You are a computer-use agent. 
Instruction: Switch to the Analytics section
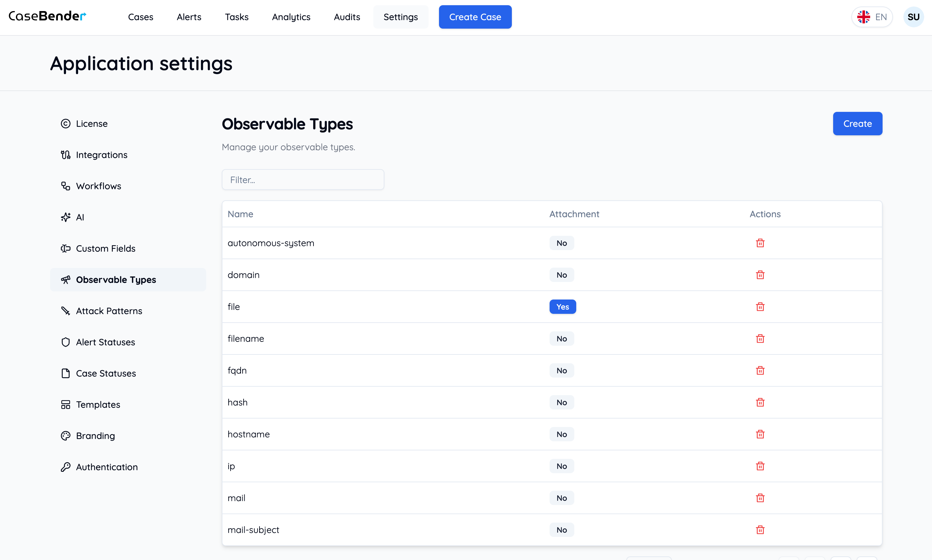(x=291, y=17)
